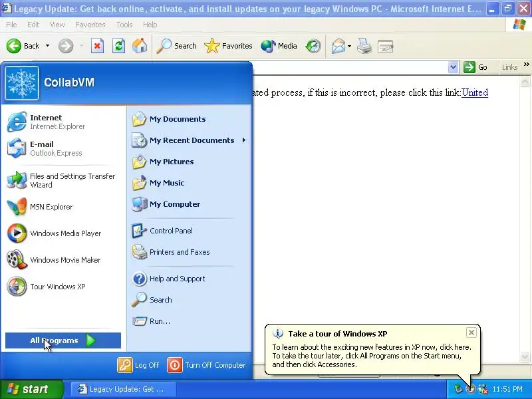Start Tour Windows XP
This screenshot has width=532, height=399.
coord(63,287)
